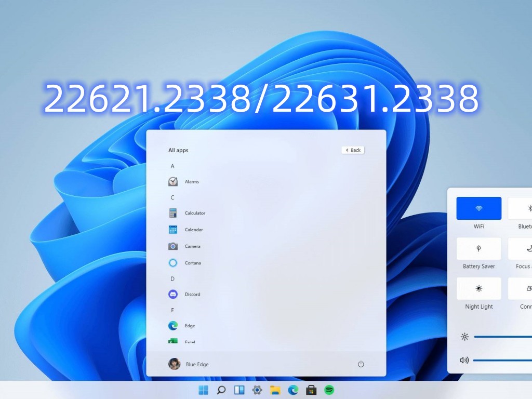Jump to letter A header
The image size is (532, 399).
[x=172, y=166]
